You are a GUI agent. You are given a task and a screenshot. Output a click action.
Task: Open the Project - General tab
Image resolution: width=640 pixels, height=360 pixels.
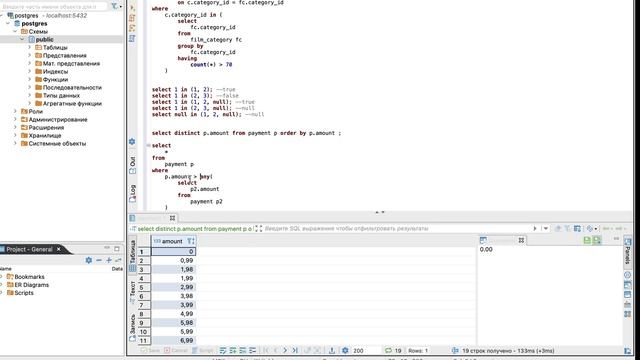pos(29,249)
